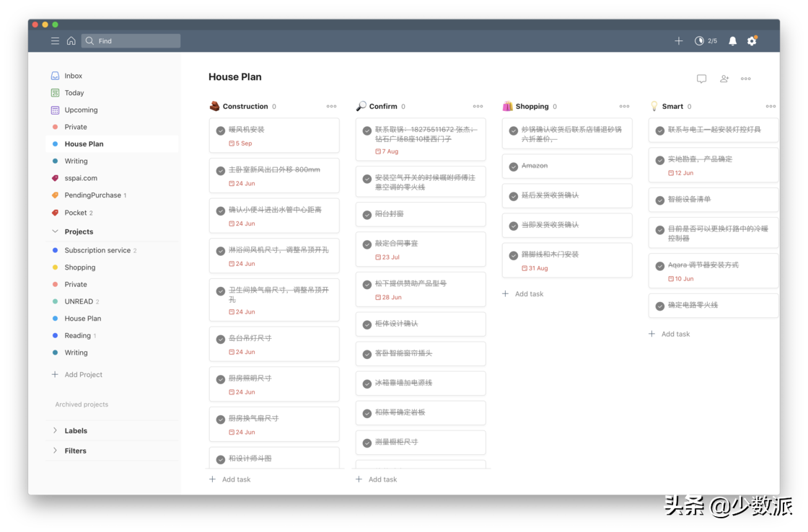Open the Construction section options menu

pyautogui.click(x=331, y=107)
